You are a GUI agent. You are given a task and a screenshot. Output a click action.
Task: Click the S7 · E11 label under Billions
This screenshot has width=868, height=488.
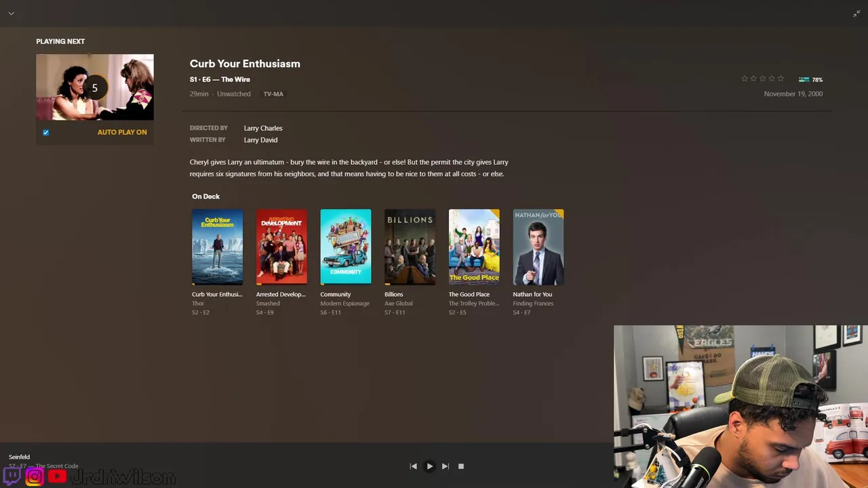[395, 312]
